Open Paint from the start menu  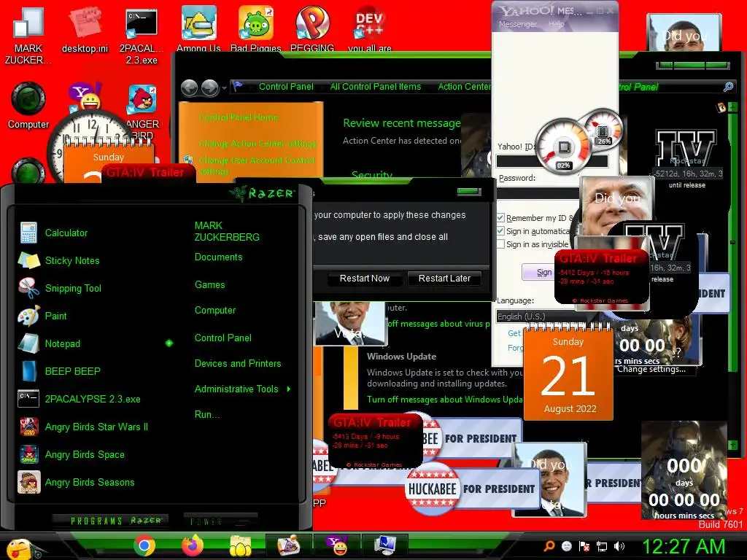(x=55, y=316)
